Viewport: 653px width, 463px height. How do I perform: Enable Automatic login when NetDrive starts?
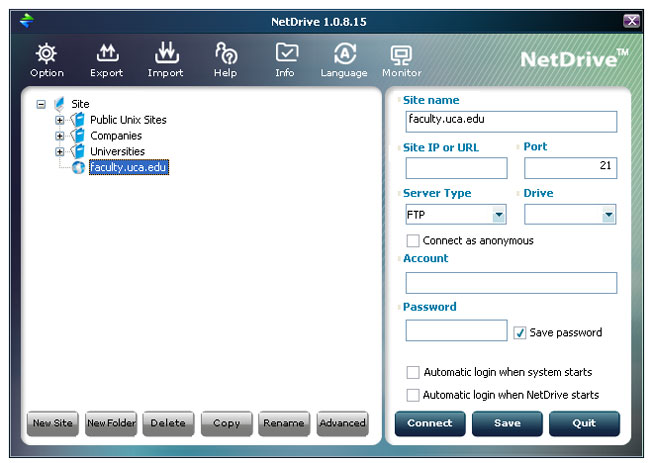(x=413, y=395)
